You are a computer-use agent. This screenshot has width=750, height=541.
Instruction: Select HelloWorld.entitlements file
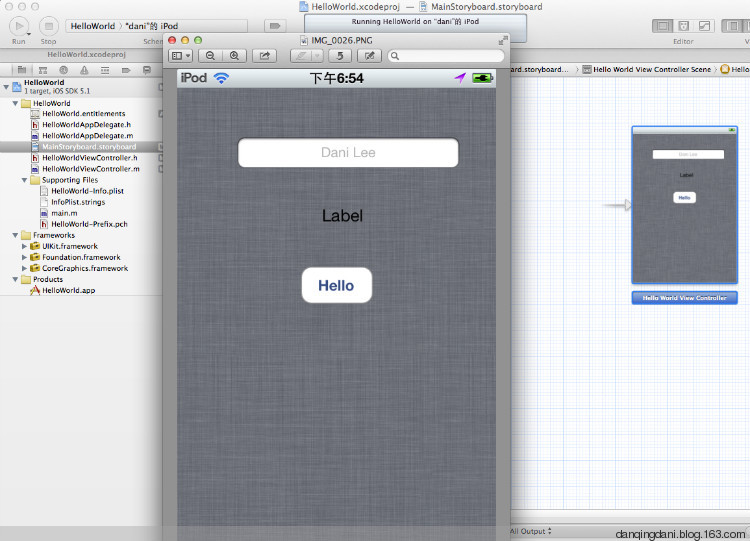click(83, 114)
